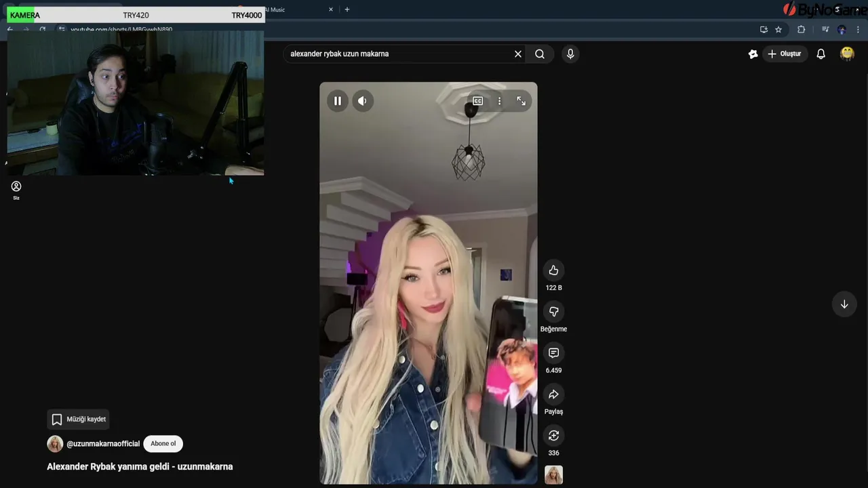
Task: Open the Oluştur create button
Action: pyautogui.click(x=785, y=54)
